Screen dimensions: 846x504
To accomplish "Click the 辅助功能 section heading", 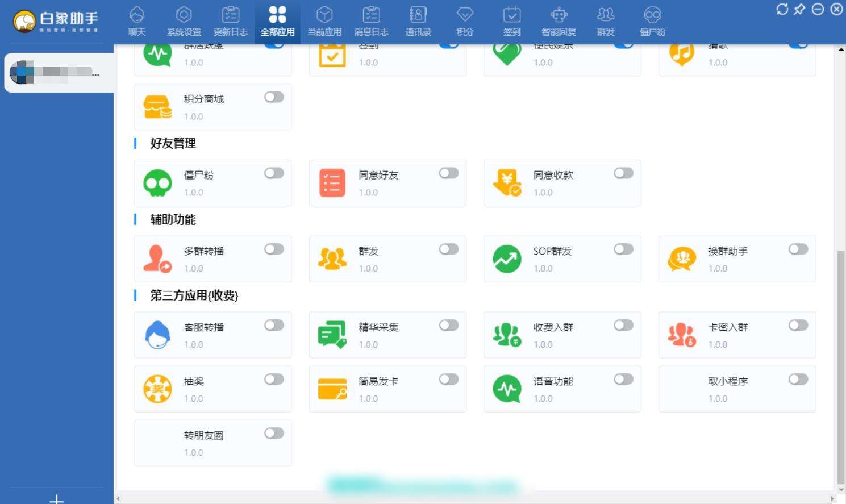I will [x=173, y=219].
